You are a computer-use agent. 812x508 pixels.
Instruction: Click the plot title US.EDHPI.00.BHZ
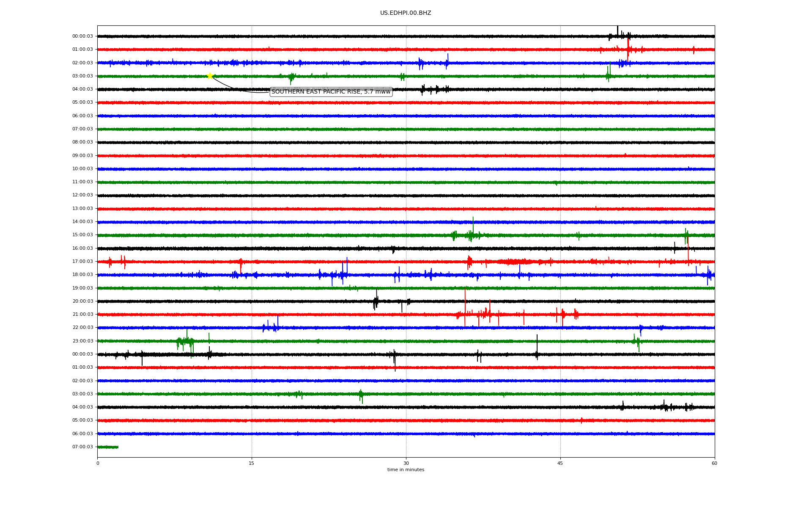point(406,13)
